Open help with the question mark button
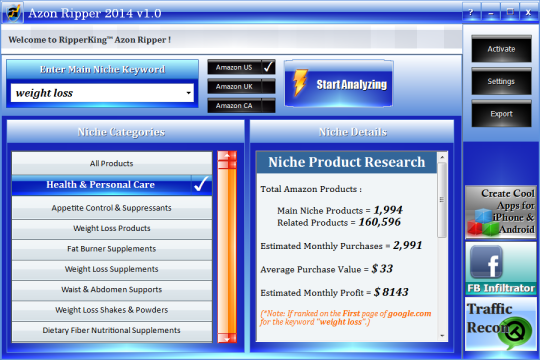 (471, 13)
